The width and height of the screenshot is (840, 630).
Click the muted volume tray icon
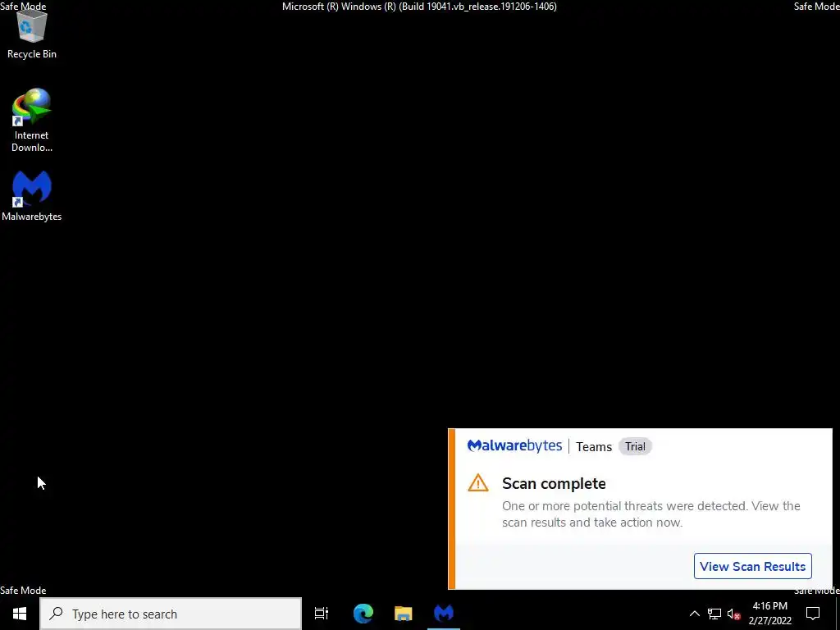click(734, 614)
